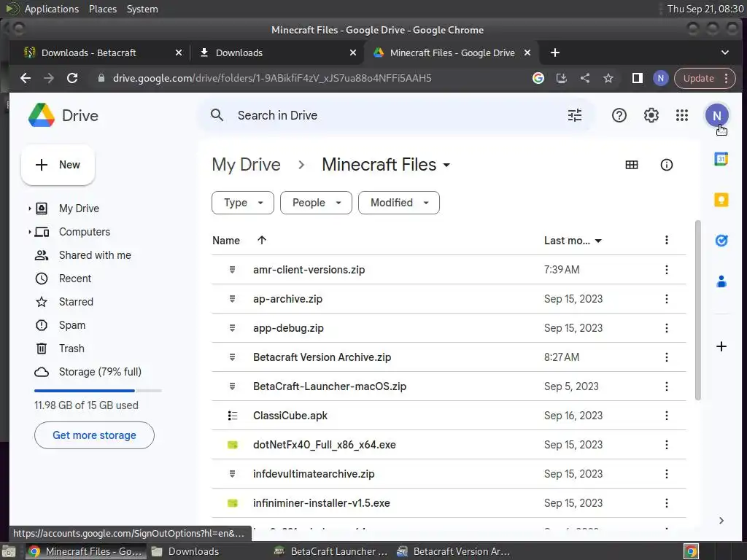
Task: Open the Google apps grid
Action: click(682, 115)
